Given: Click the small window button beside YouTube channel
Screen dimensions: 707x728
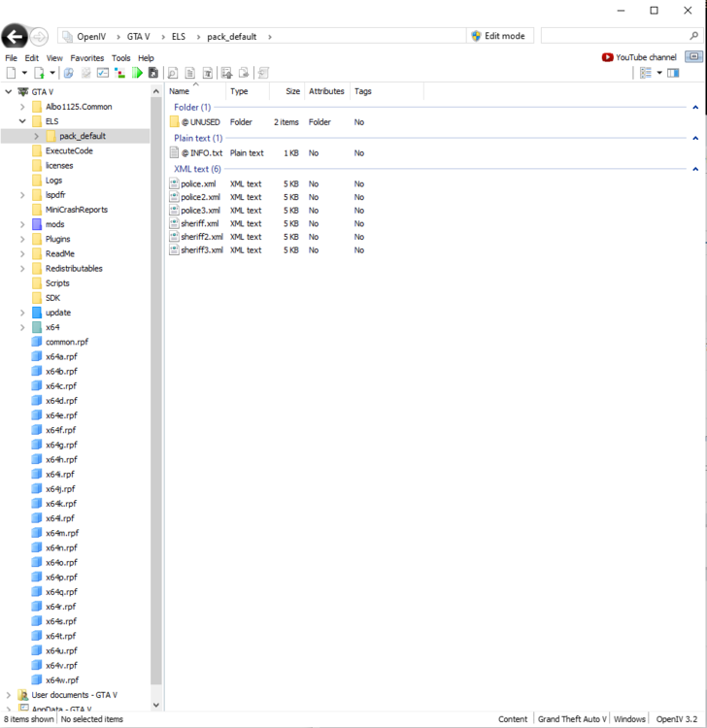Looking at the screenshot, I should [x=694, y=56].
